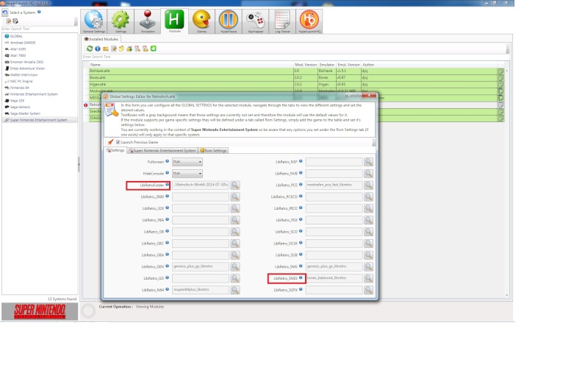Click the green plus icon in modules toolbar
Image resolution: width=588 pixels, height=368 pixels.
click(154, 49)
